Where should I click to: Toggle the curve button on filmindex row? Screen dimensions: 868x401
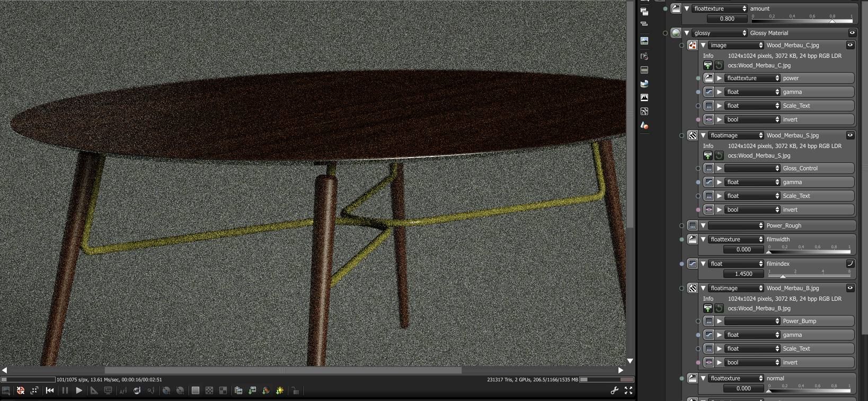[x=850, y=264]
